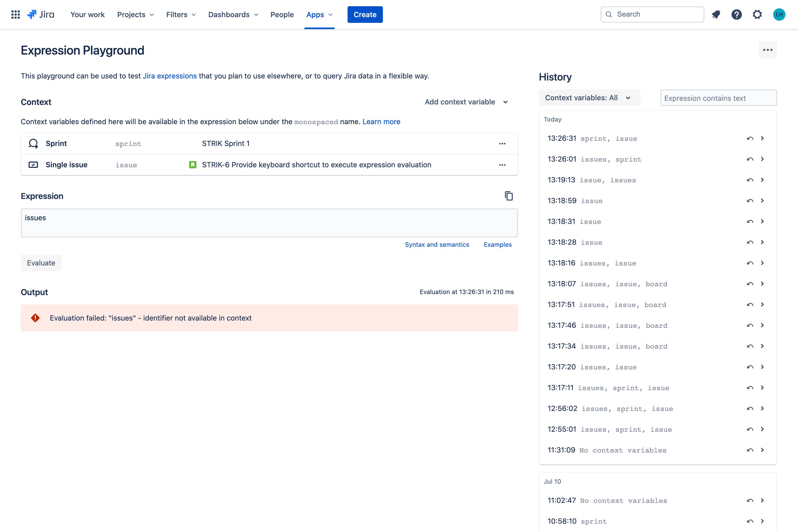Restore the 13:26:01 history entry
798x532 pixels.
coord(750,159)
